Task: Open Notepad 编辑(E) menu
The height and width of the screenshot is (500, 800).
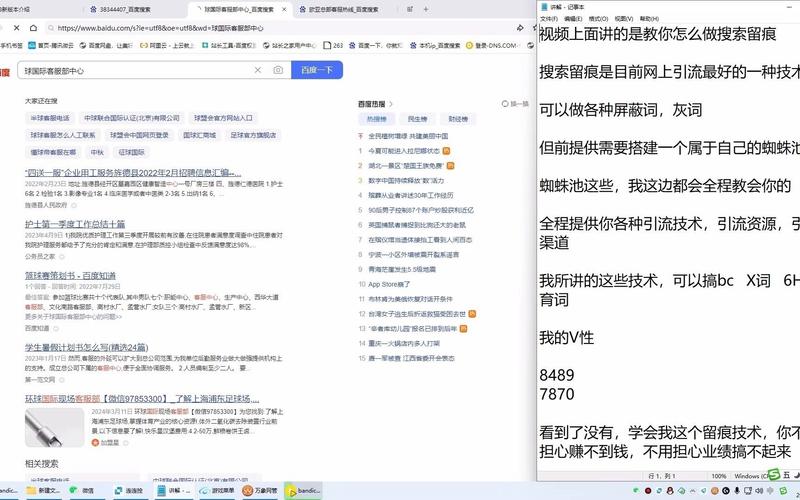Action: click(x=572, y=18)
